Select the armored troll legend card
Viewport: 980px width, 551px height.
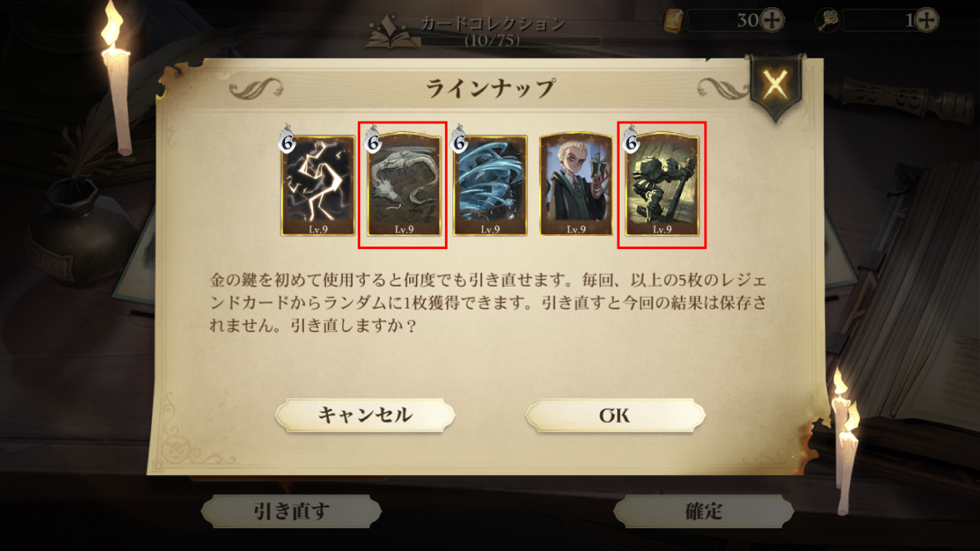662,185
